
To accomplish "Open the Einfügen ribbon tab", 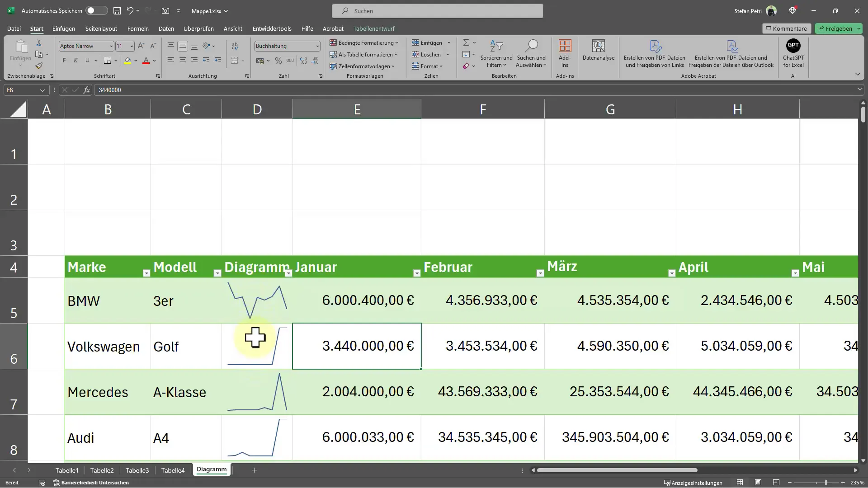I will 64,28.
